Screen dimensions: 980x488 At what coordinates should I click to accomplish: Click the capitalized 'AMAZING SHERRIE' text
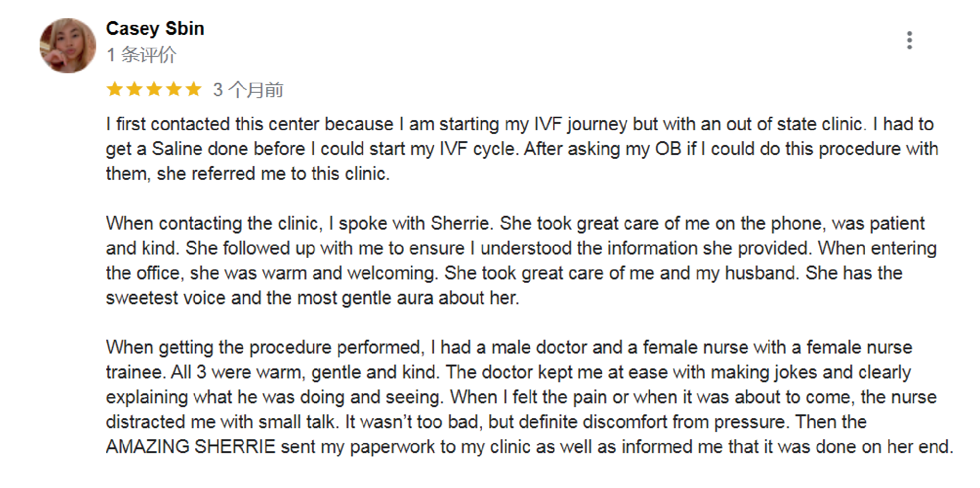pos(190,447)
